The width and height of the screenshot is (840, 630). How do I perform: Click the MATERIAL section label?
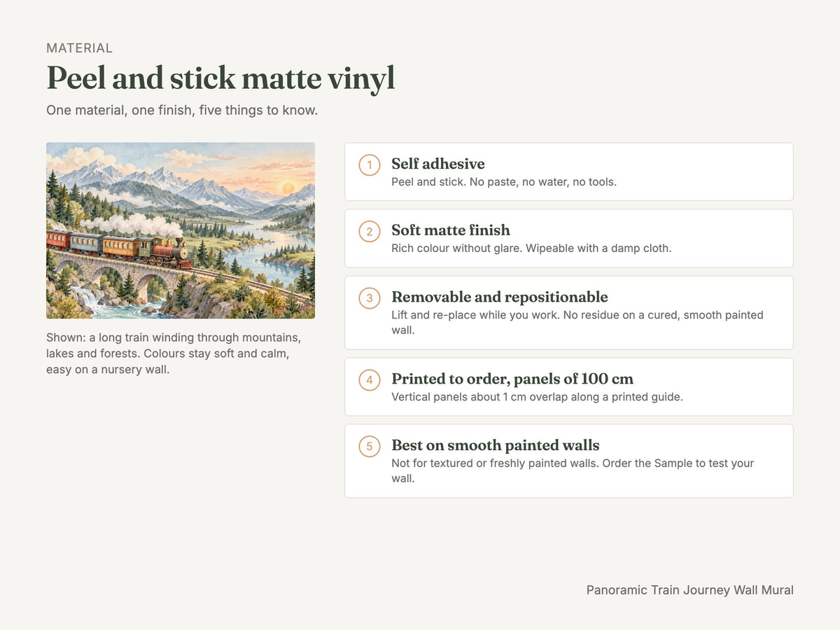click(79, 48)
